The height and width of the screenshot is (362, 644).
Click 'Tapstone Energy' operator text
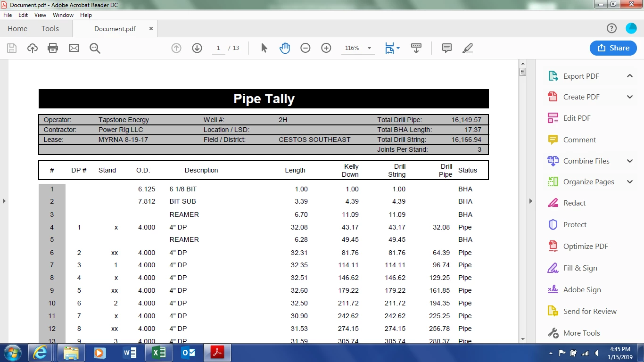point(124,120)
